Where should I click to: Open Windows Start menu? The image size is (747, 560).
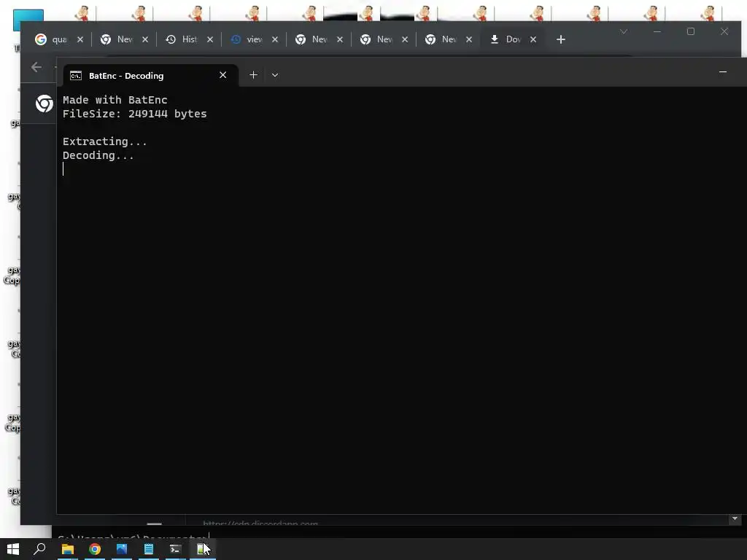[13, 549]
